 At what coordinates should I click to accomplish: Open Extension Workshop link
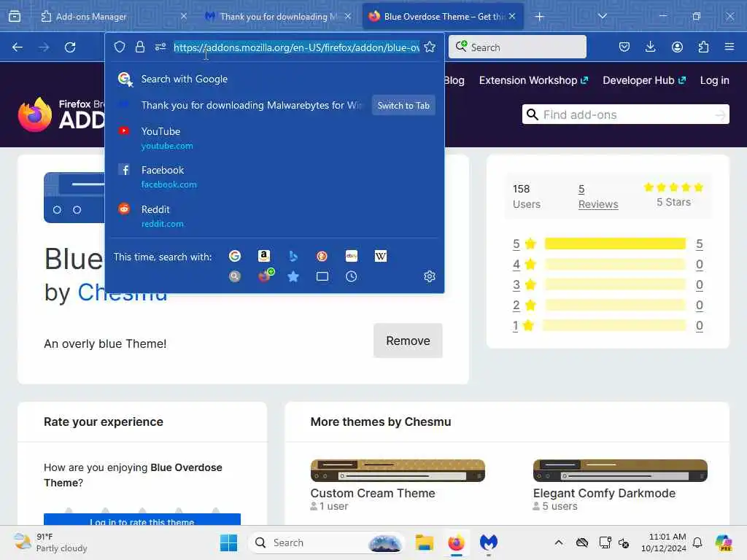pos(533,80)
